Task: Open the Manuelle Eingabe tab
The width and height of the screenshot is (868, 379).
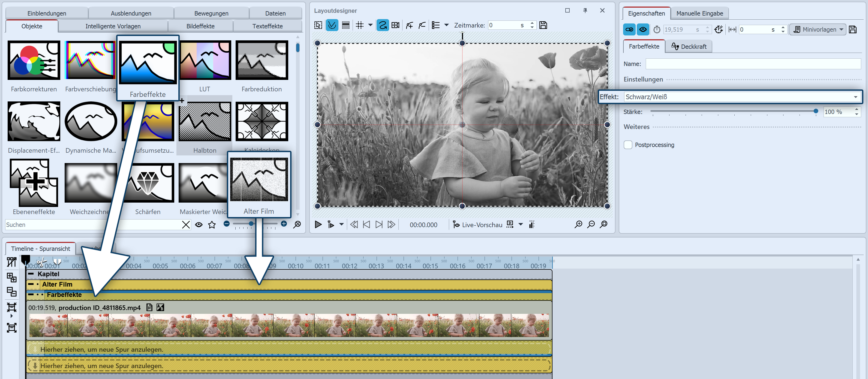Action: point(699,13)
